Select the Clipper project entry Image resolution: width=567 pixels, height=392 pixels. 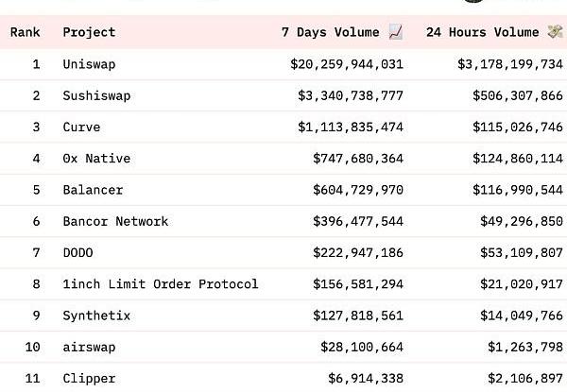pos(89,378)
